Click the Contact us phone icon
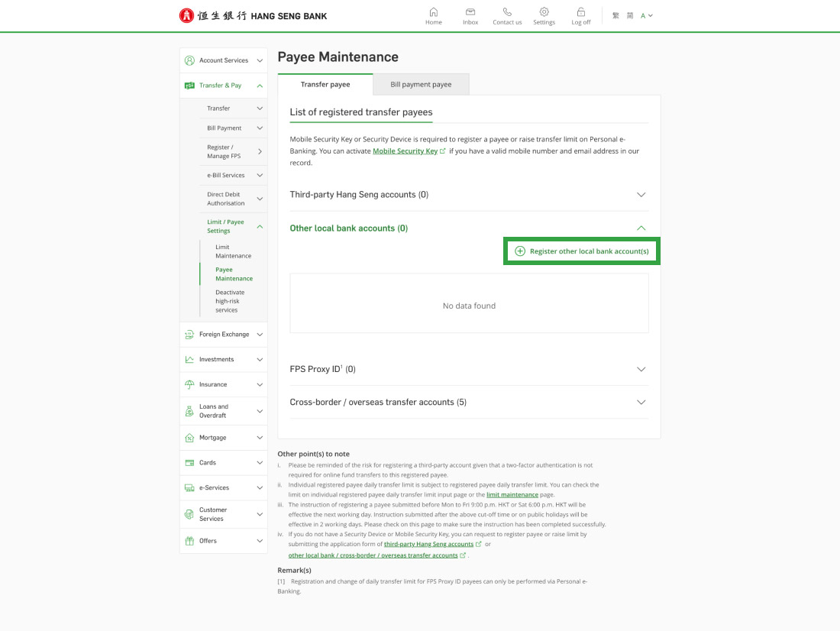Image resolution: width=840 pixels, height=631 pixels. (x=507, y=12)
